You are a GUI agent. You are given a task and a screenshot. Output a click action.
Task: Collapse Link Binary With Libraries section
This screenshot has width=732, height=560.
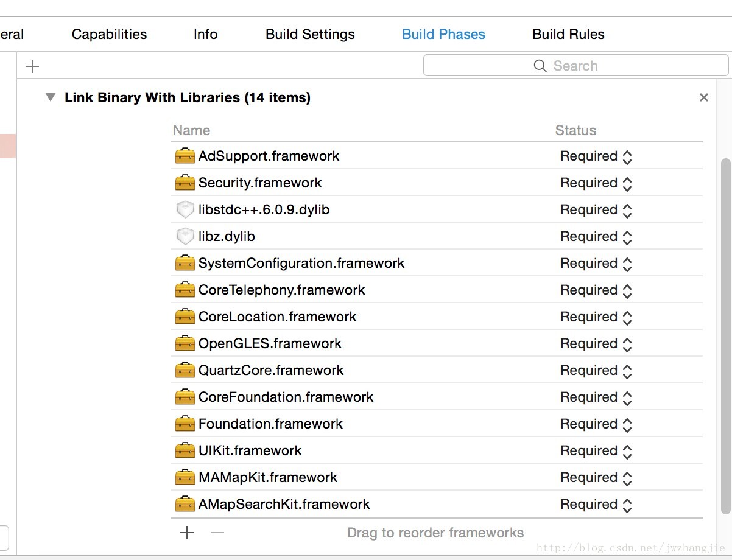pos(51,97)
